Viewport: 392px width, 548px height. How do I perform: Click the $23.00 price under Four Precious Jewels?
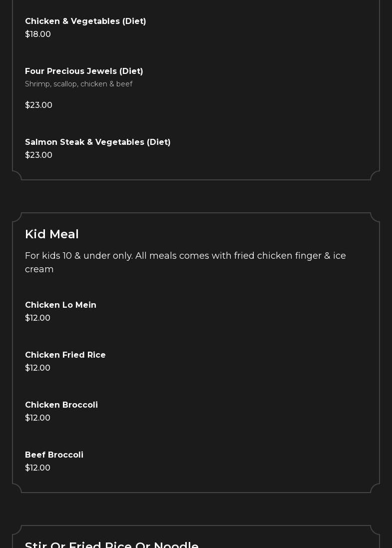[38, 105]
